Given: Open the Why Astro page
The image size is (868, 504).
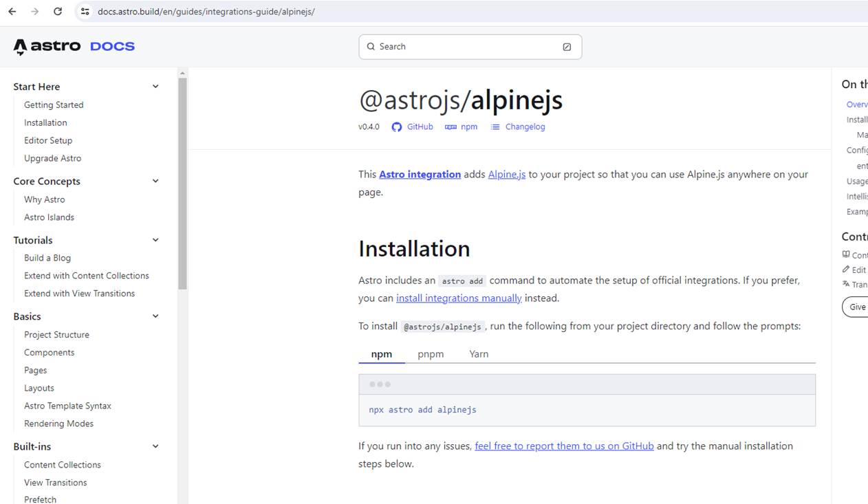Looking at the screenshot, I should [45, 200].
